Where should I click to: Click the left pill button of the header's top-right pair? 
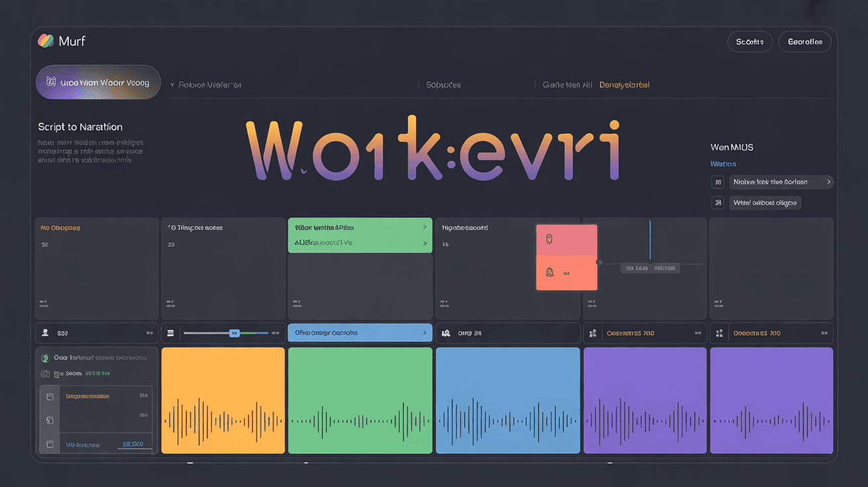pos(750,42)
